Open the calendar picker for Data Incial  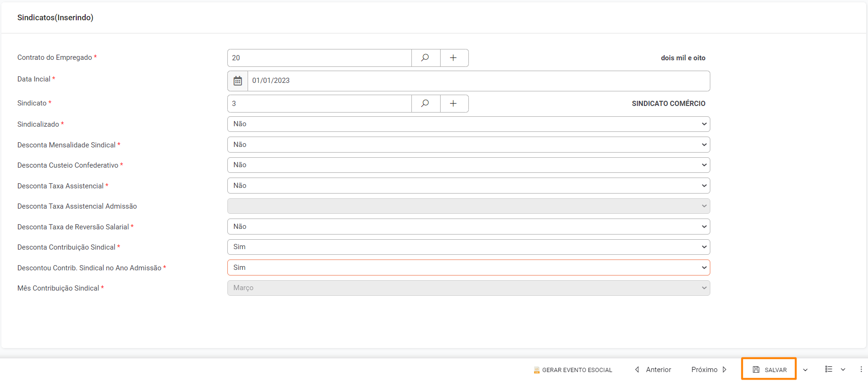(x=238, y=81)
